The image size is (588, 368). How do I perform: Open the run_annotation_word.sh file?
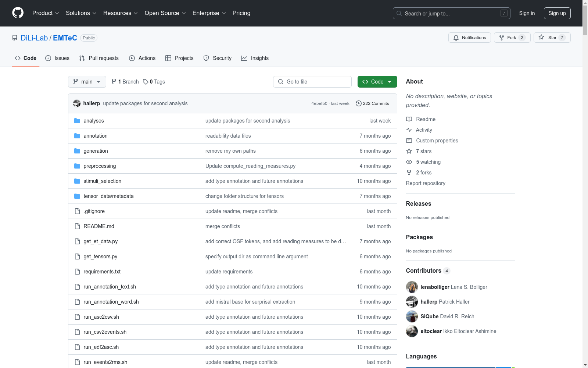click(111, 302)
